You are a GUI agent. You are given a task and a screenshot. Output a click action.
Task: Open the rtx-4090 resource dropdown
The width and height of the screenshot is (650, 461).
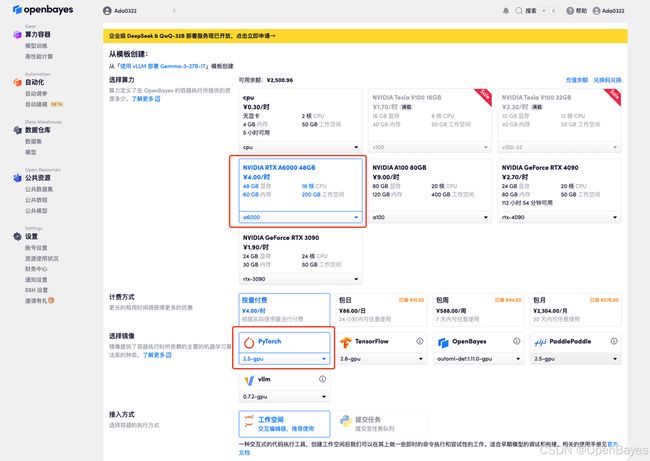(559, 217)
